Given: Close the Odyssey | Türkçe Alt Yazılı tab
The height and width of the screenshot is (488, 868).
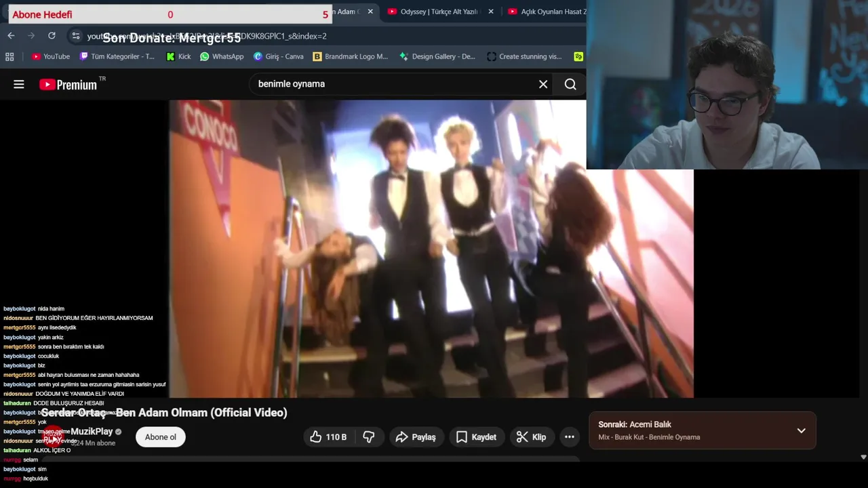Looking at the screenshot, I should click(490, 12).
